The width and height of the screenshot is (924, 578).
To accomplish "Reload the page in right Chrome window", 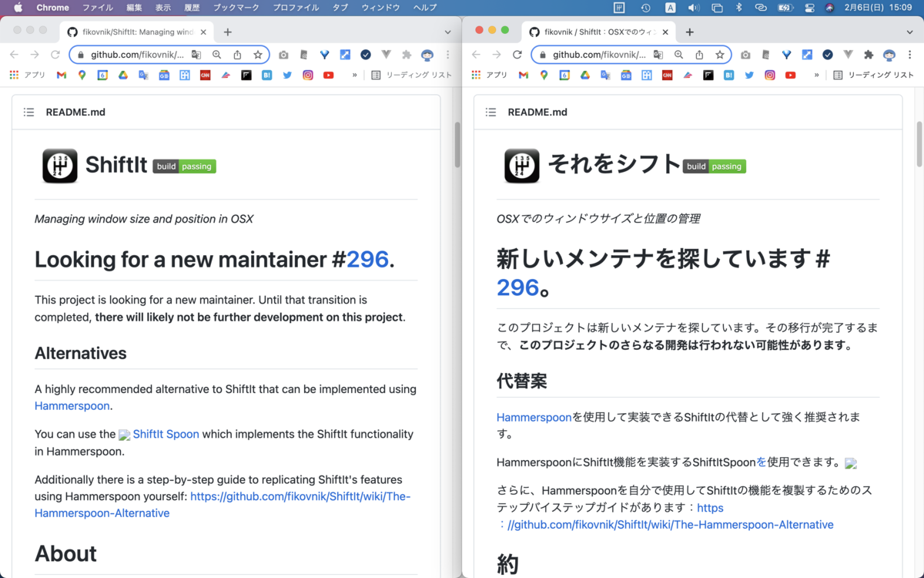I will (x=517, y=55).
